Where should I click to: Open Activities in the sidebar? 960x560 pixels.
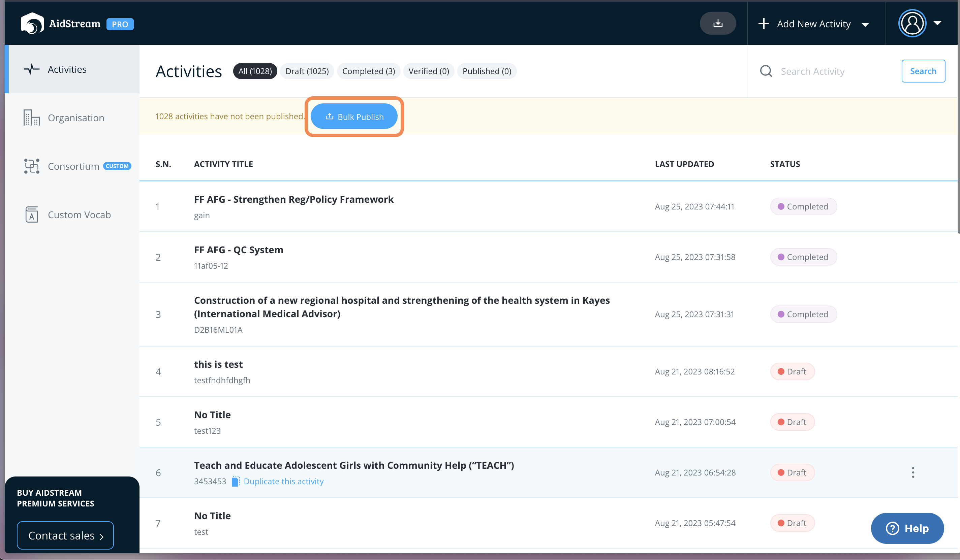pyautogui.click(x=72, y=69)
